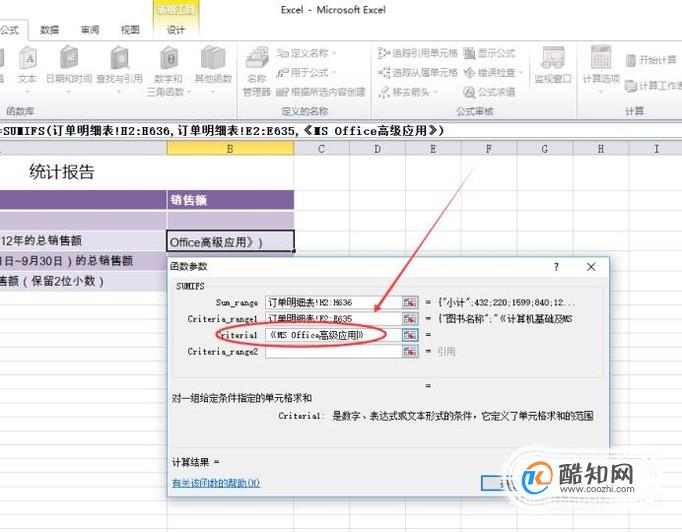Viewport: 682px width, 532px height.
Task: Click 根据所选内容创建
Action: [321, 92]
